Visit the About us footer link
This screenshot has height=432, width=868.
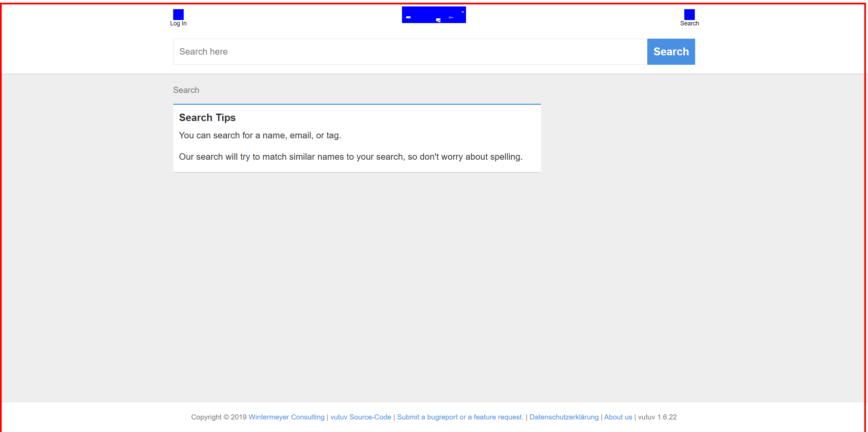point(618,417)
